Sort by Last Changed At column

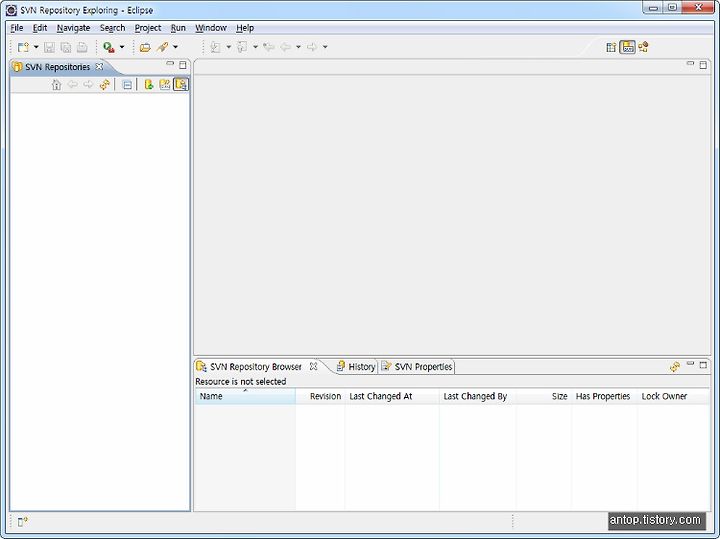pos(392,396)
